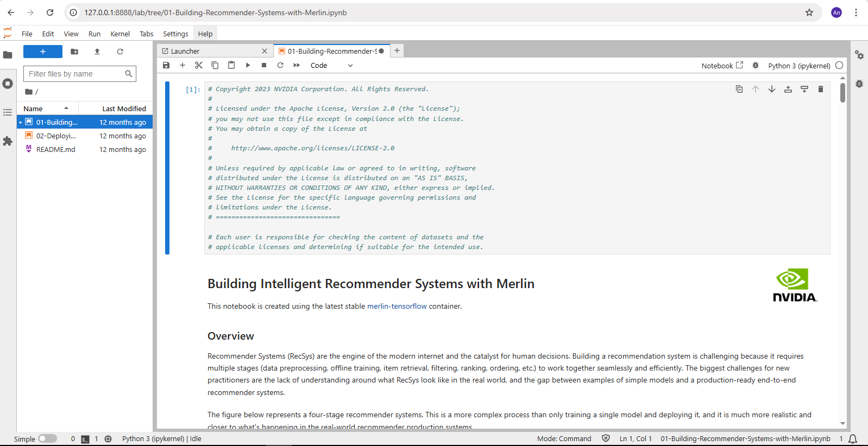Follow the merlin-tensorflow link
Viewport: 868px width, 446px height.
[x=397, y=306]
